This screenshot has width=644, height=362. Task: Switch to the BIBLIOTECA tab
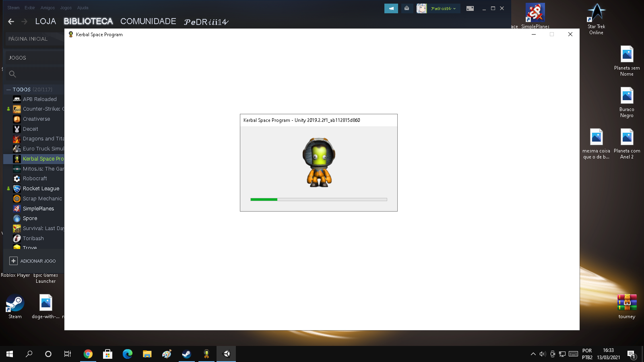88,21
